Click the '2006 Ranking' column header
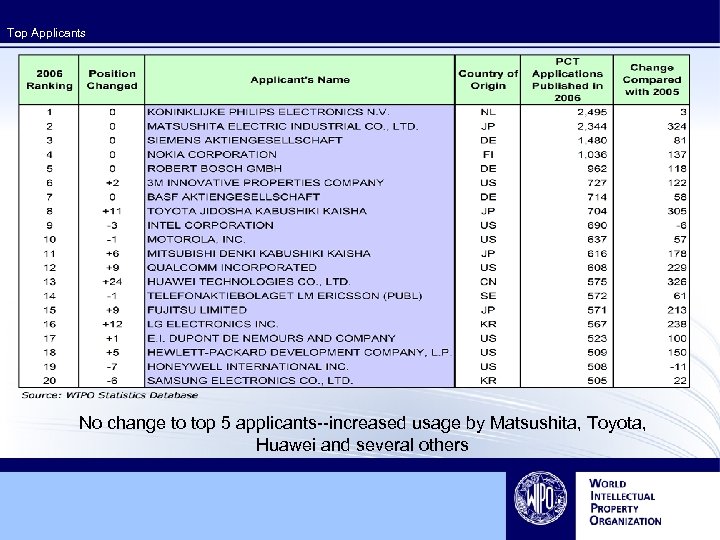 pyautogui.click(x=49, y=80)
